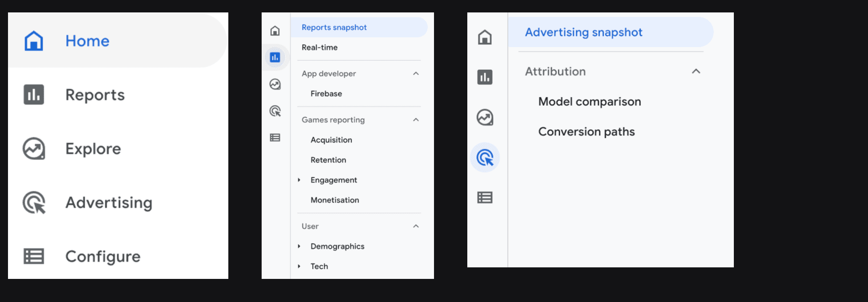This screenshot has height=302, width=868.
Task: Click the Reports icon in the Advertising panel rail
Action: (x=485, y=77)
